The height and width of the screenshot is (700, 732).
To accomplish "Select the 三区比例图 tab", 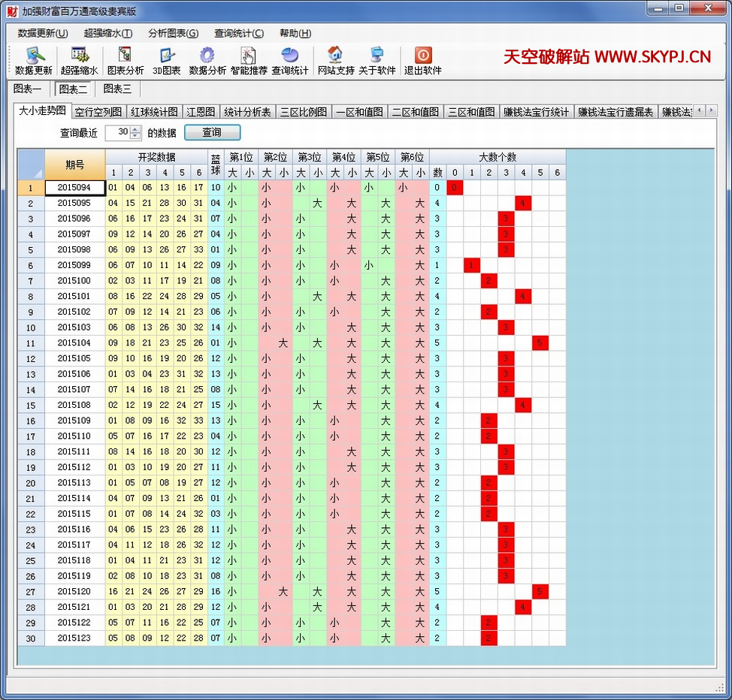I will tap(304, 112).
